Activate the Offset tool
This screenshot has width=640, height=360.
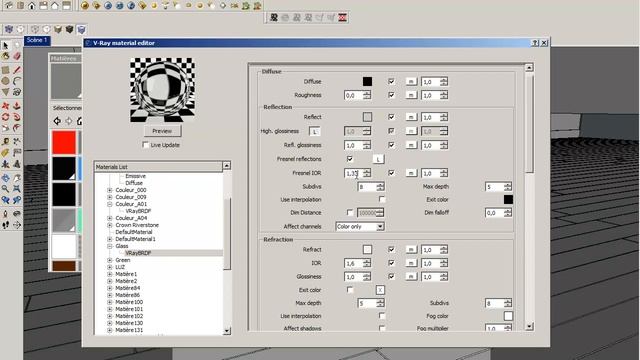click(17, 128)
